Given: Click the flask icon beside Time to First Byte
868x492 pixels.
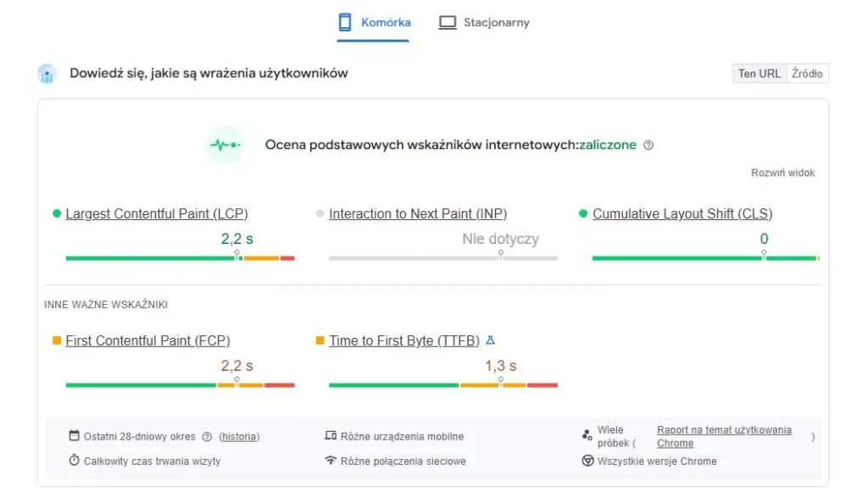Looking at the screenshot, I should (490, 340).
